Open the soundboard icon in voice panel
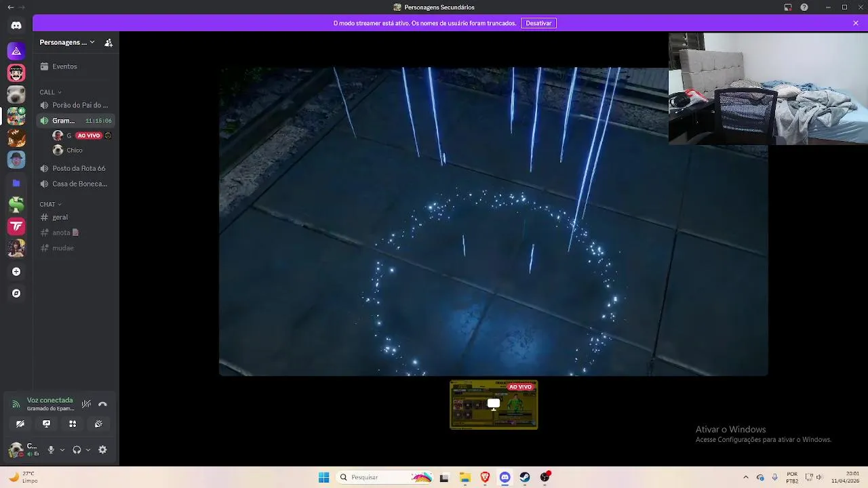The width and height of the screenshot is (868, 488). (98, 424)
